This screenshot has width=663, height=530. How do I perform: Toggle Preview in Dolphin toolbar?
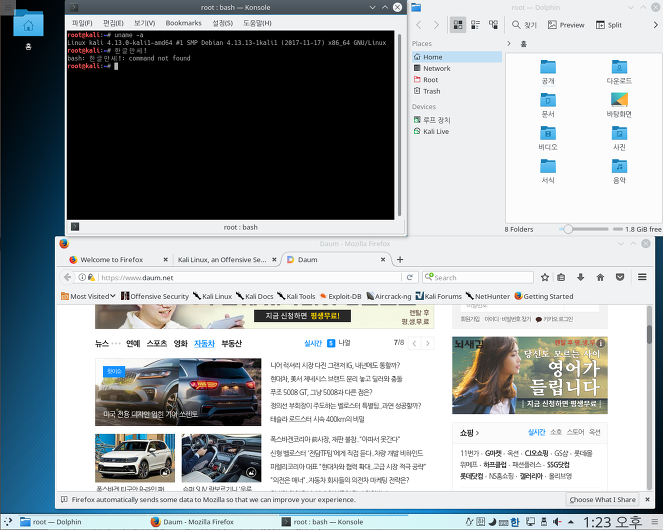pos(566,25)
